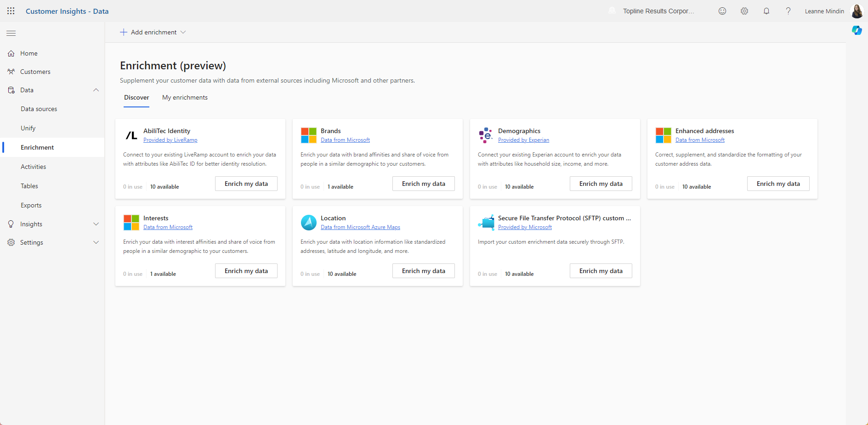This screenshot has height=425, width=868.
Task: Click the environment icon beside Topline Results
Action: (x=612, y=11)
